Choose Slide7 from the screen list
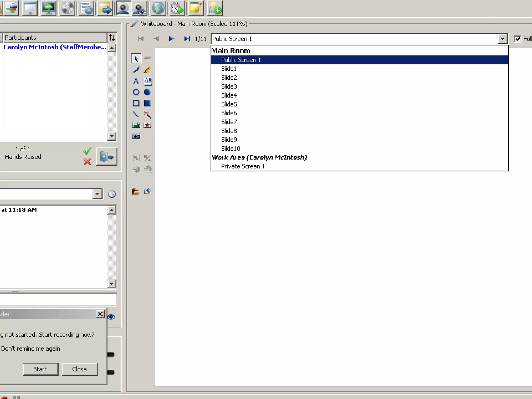Viewport: 532px width, 399px height. pyautogui.click(x=360, y=122)
